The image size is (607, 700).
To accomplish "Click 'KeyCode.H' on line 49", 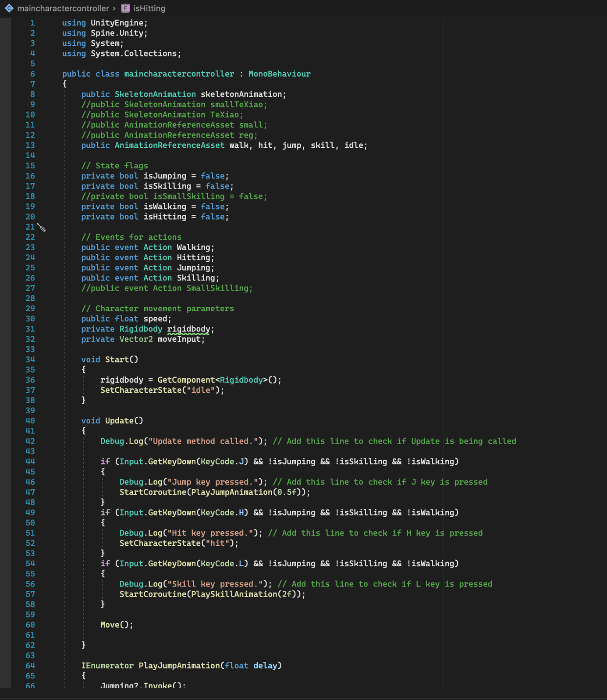I will pyautogui.click(x=222, y=513).
